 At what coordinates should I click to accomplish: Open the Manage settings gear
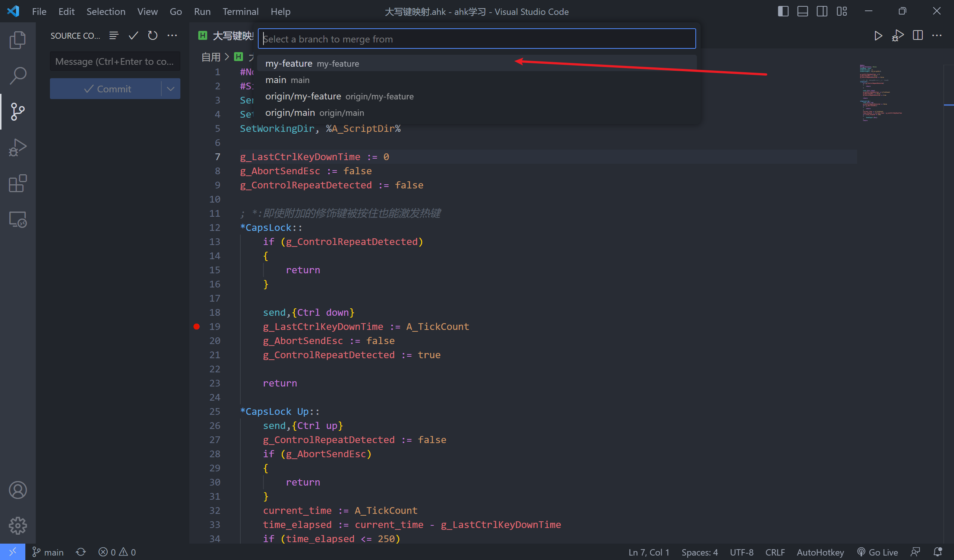pyautogui.click(x=18, y=525)
